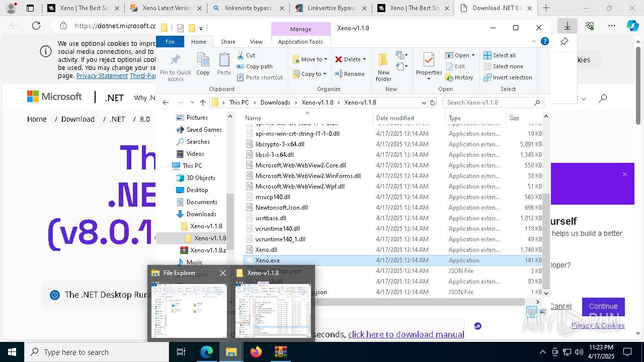644x362 pixels.
Task: Select Desktop in the navigation pane
Action: pyautogui.click(x=197, y=190)
